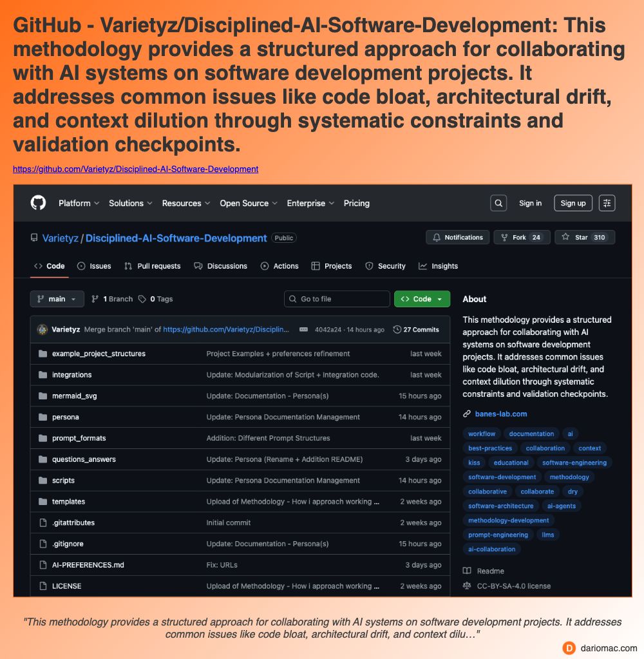
Task: Click folder icon for integrations
Action: pos(43,375)
